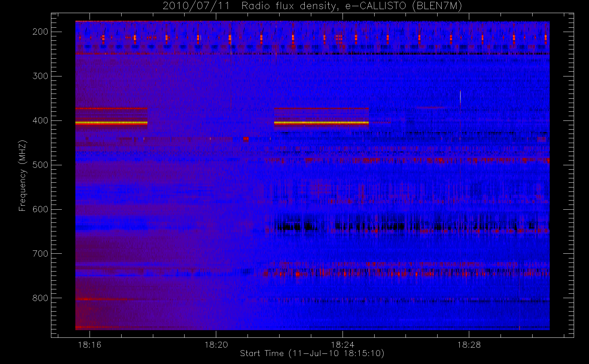Click the 700 frequency tick label
This screenshot has height=364, width=589.
pos(40,254)
